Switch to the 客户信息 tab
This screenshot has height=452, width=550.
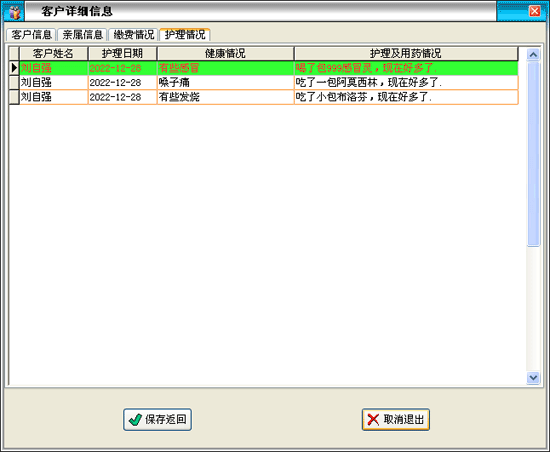(x=31, y=34)
